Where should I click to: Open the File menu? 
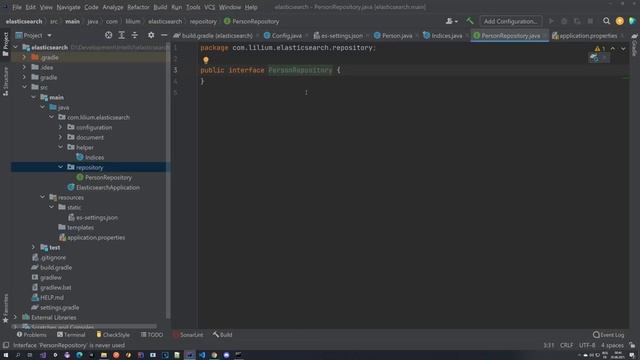(x=17, y=7)
